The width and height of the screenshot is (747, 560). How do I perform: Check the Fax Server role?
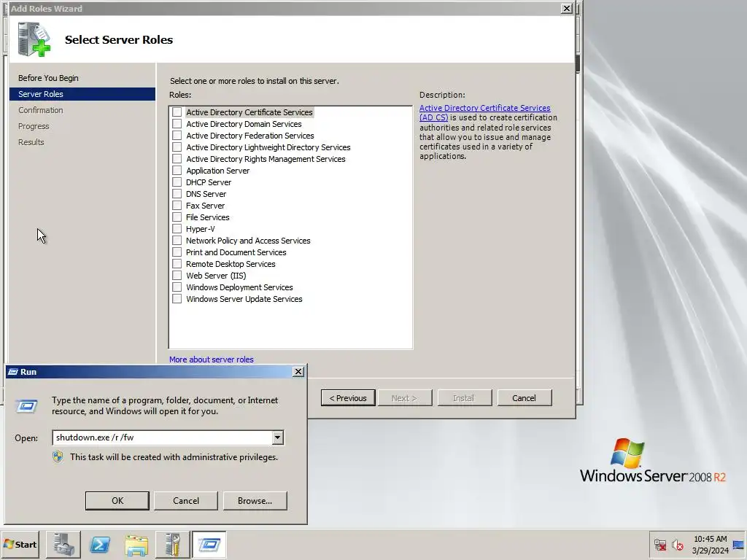click(x=177, y=205)
